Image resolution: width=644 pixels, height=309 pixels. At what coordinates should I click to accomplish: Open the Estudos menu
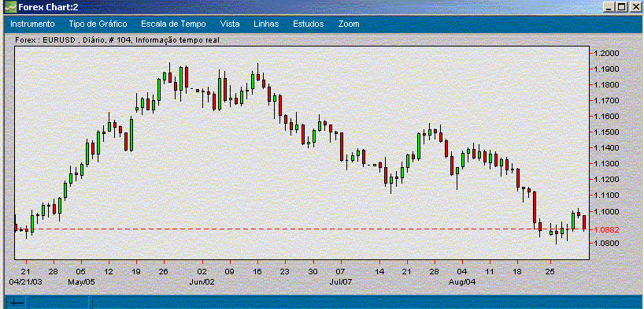[308, 24]
